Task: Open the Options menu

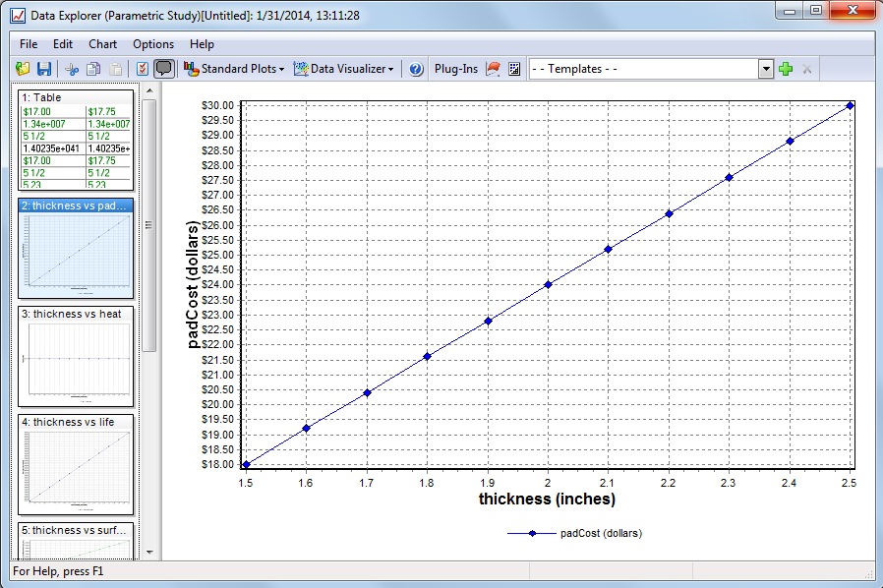Action: pyautogui.click(x=153, y=44)
